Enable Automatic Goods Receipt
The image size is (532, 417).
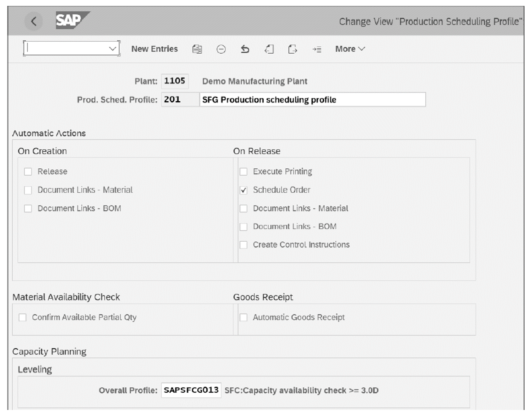(243, 317)
